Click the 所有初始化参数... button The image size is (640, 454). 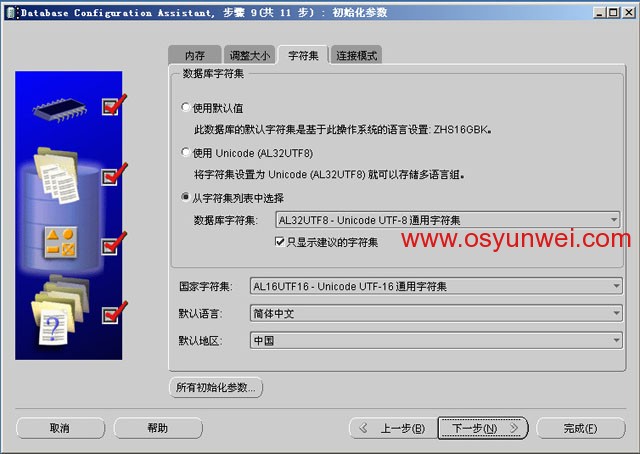tap(216, 387)
